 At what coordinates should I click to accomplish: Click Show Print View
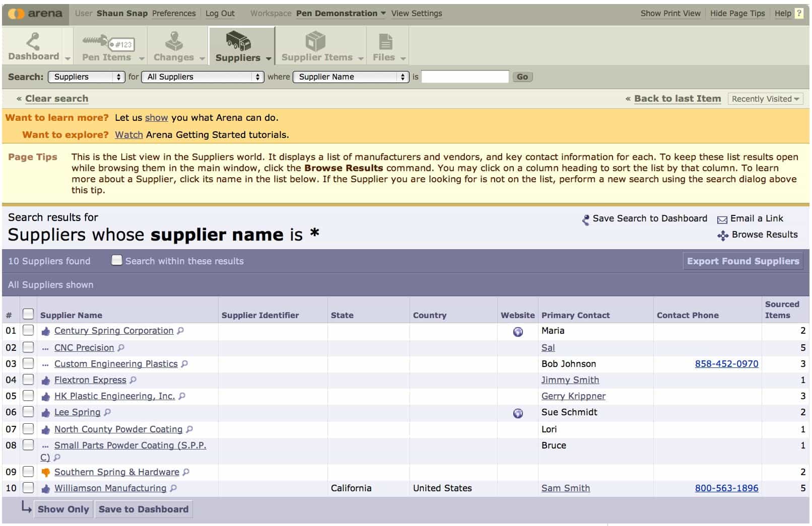[670, 14]
